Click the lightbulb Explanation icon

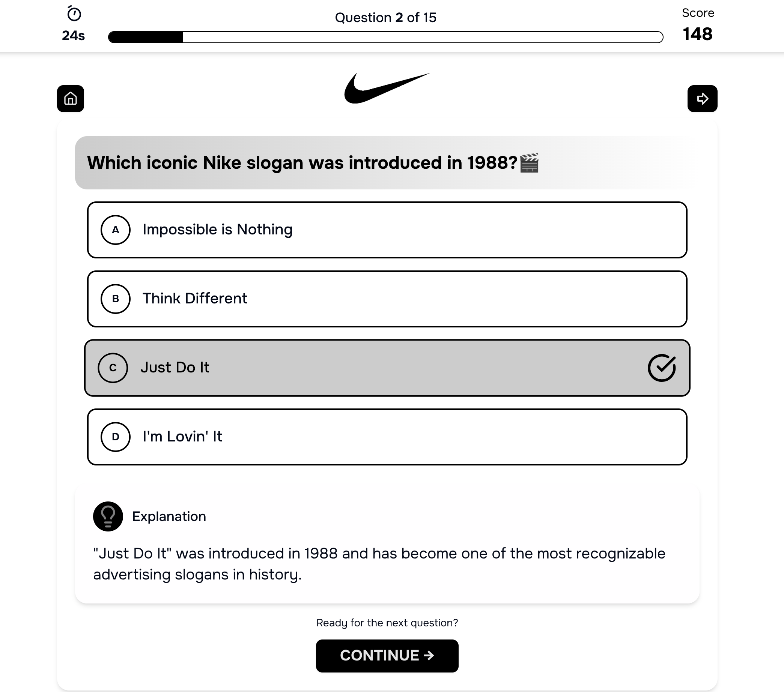tap(108, 516)
